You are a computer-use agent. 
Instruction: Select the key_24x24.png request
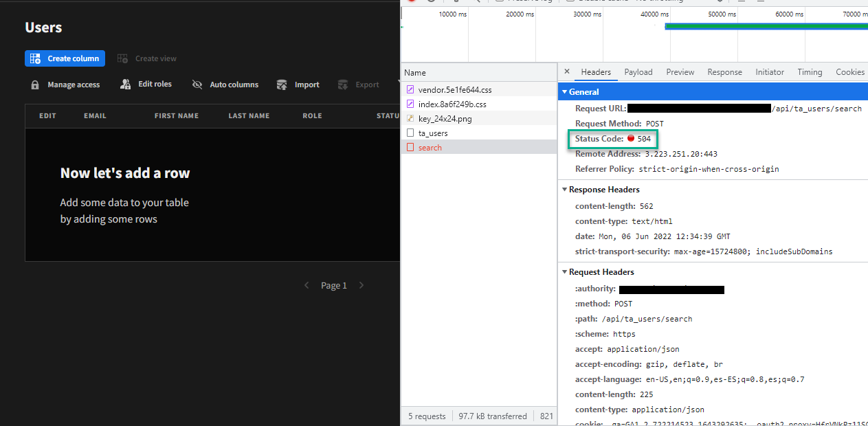[x=479, y=118]
